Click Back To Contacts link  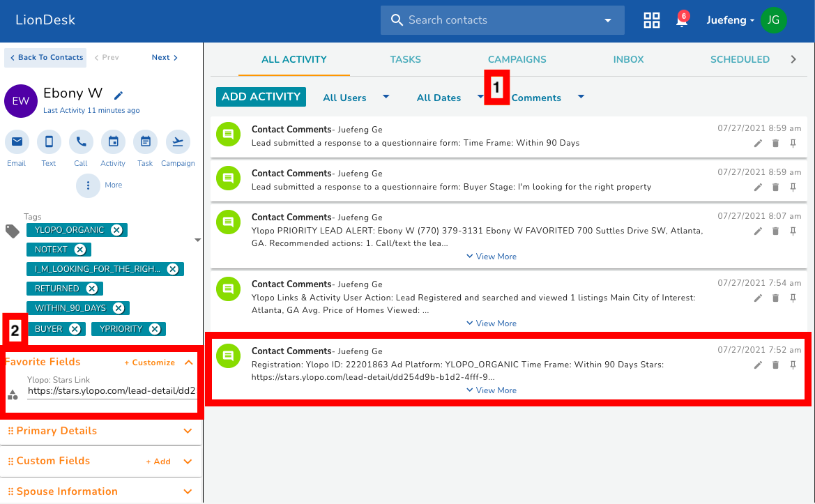click(x=46, y=57)
